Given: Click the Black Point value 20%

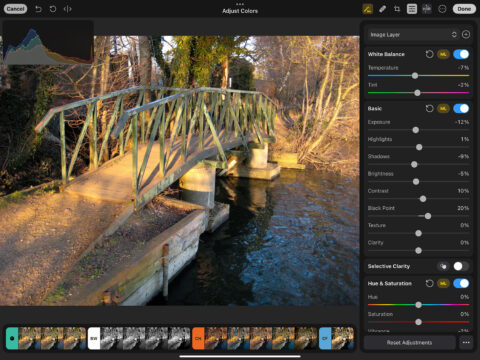Looking at the screenshot, I should [x=463, y=208].
